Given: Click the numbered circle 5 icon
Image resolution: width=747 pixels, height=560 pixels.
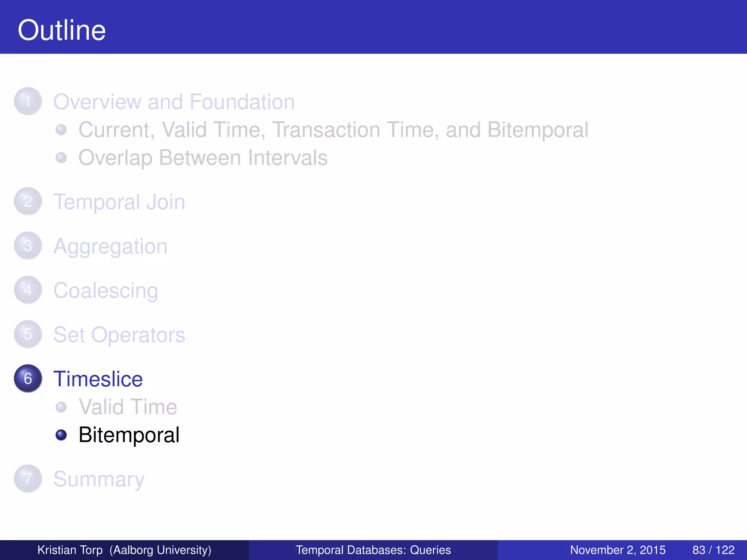Looking at the screenshot, I should (x=28, y=334).
